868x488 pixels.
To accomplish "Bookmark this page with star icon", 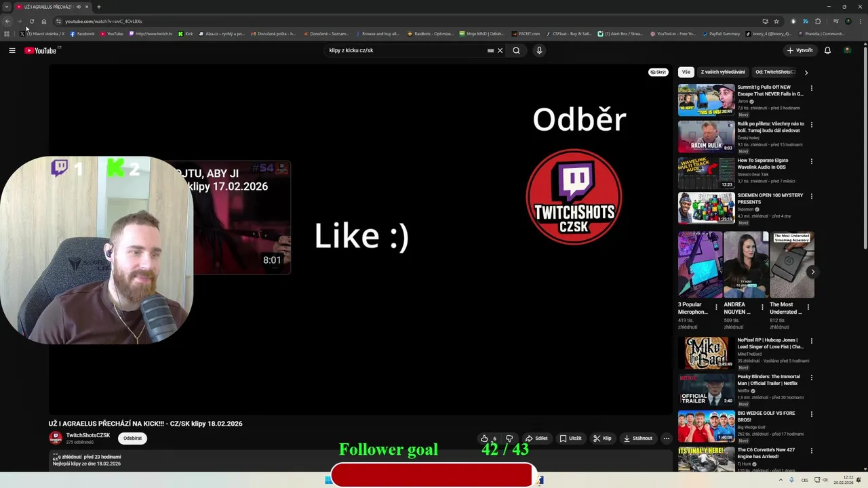I will coord(776,21).
